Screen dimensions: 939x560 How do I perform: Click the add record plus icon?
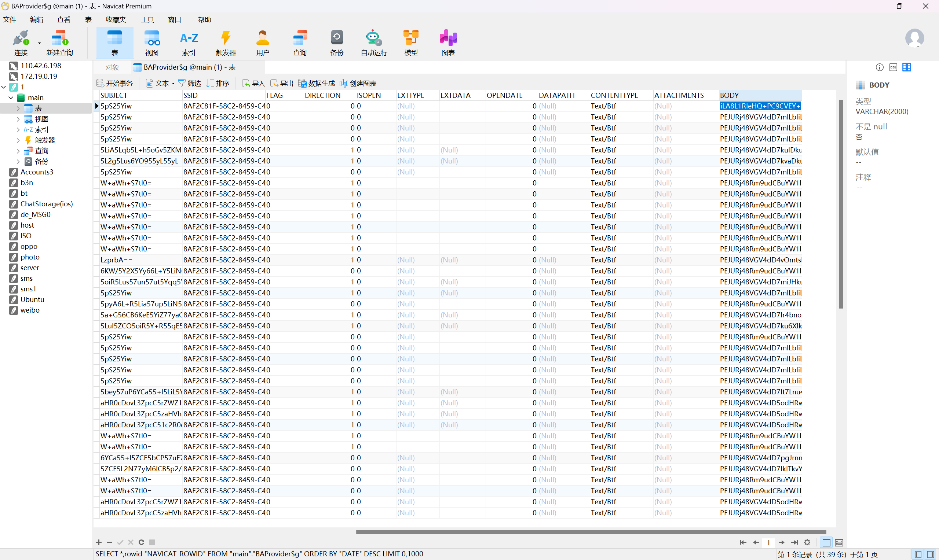click(x=99, y=542)
